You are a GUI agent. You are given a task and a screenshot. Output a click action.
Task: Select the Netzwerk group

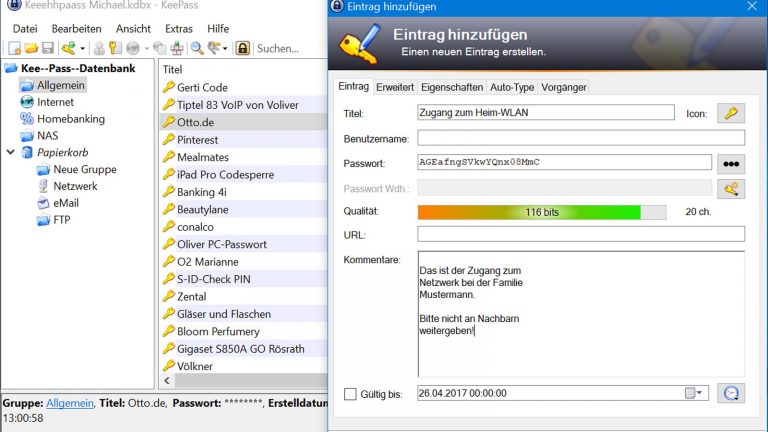(75, 186)
